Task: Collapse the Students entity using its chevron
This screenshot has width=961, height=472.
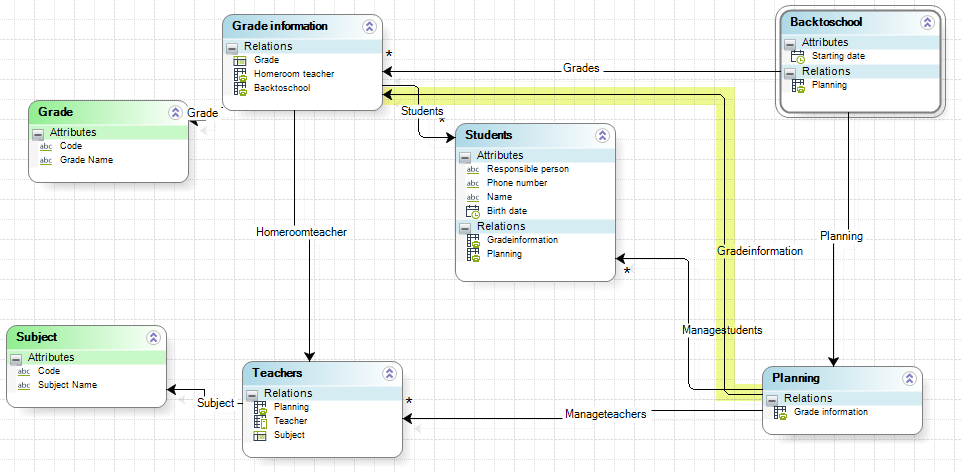Action: tap(602, 135)
